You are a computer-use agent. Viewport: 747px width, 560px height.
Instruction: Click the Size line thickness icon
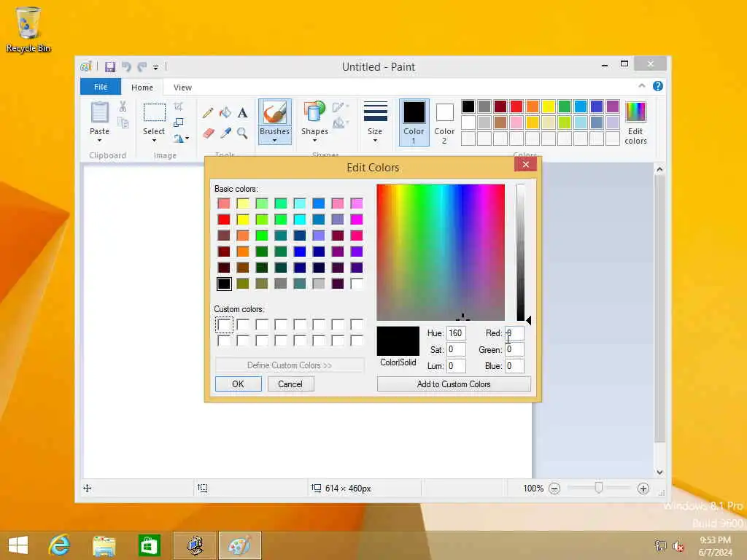coord(375,112)
